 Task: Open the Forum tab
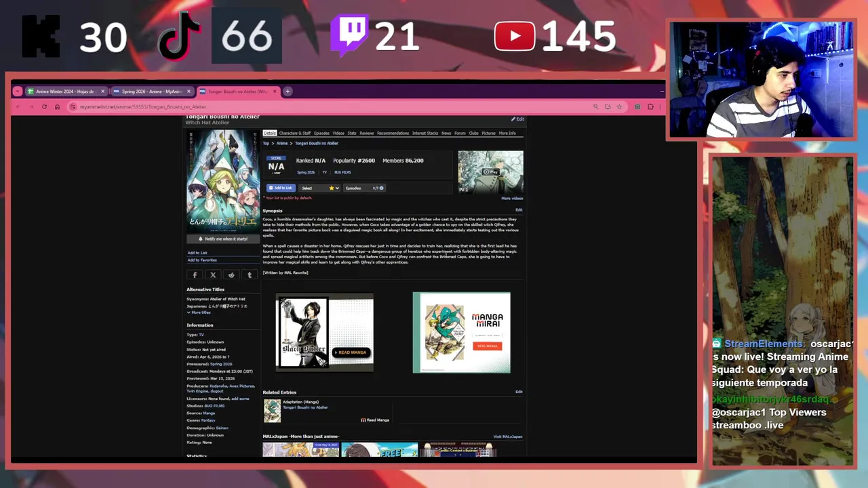460,133
